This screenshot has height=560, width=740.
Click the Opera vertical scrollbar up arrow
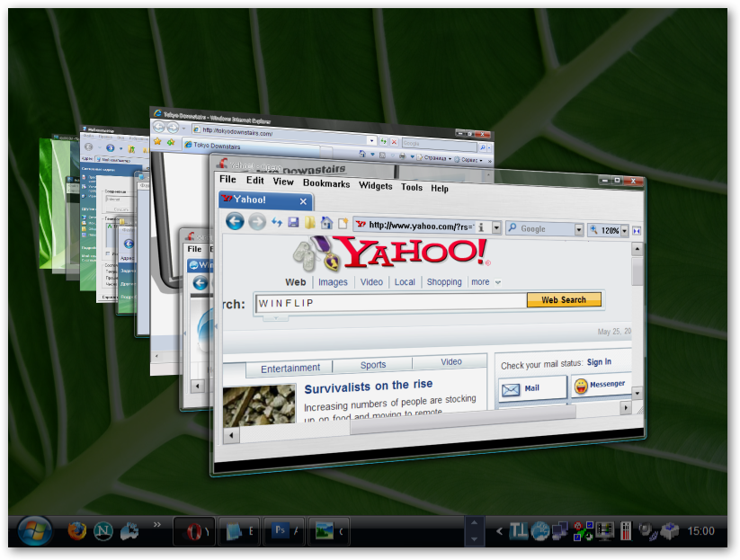[637, 249]
